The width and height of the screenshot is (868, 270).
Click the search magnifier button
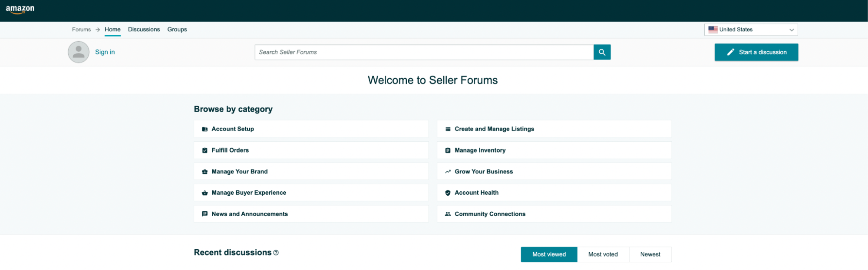(x=602, y=52)
